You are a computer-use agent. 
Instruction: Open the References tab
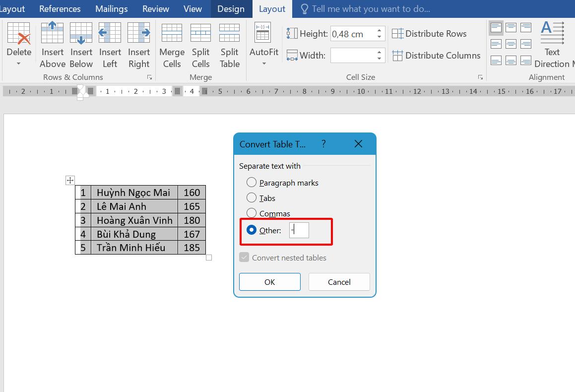pyautogui.click(x=60, y=9)
